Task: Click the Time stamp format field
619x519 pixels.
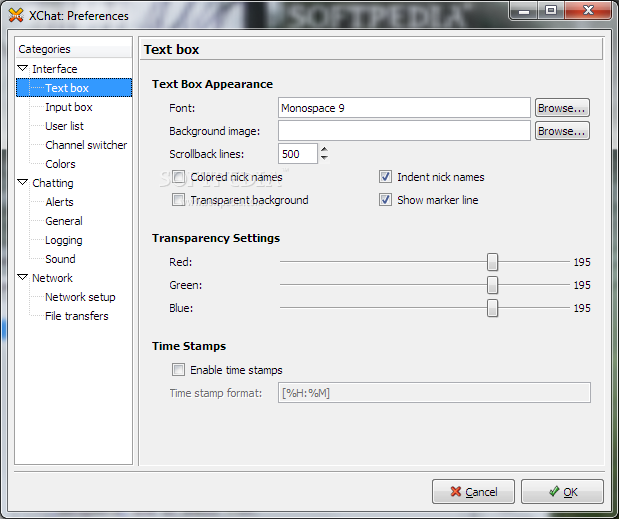Action: [x=434, y=393]
